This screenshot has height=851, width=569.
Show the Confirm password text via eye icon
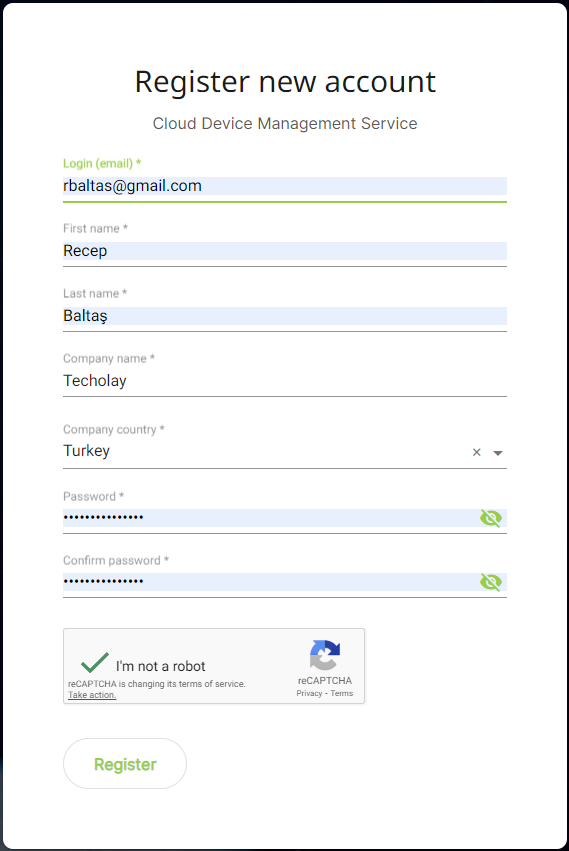(491, 582)
